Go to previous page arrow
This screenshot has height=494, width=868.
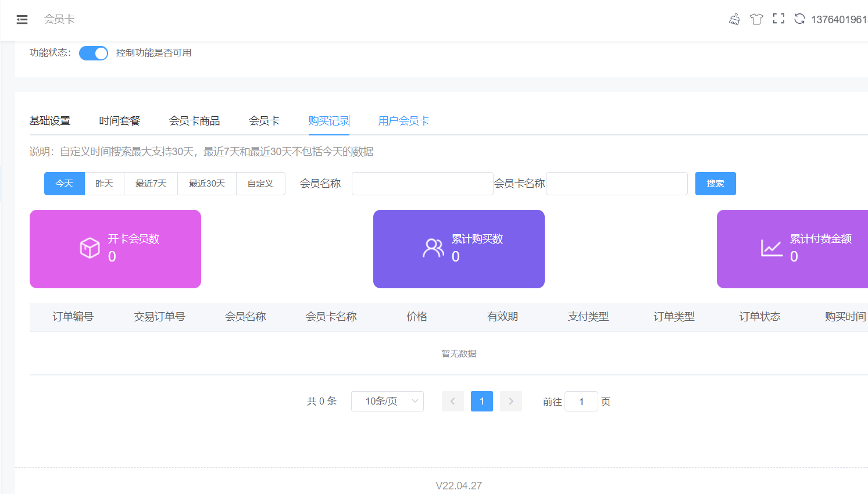453,402
